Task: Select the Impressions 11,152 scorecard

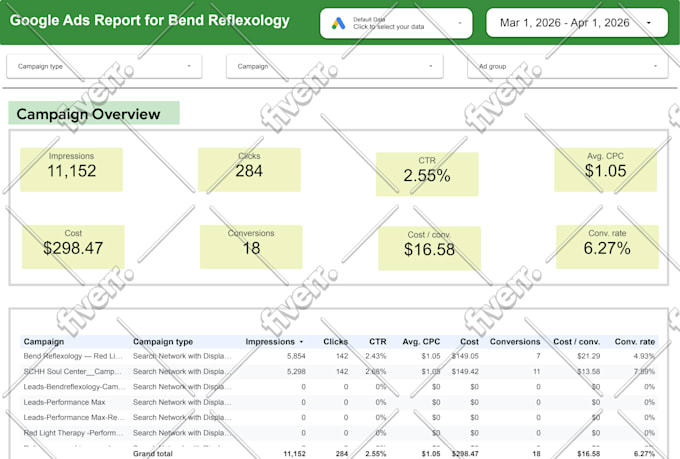Action: coord(72,170)
